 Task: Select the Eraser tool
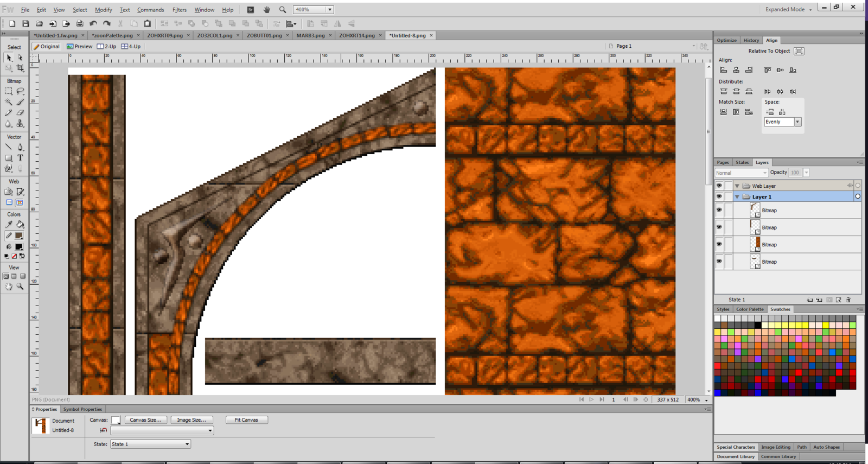[20, 113]
